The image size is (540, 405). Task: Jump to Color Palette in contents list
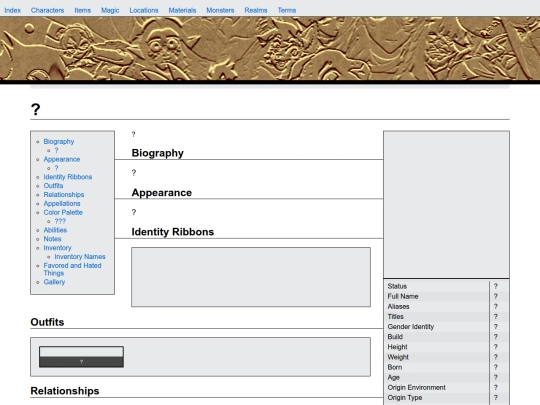[x=63, y=212]
